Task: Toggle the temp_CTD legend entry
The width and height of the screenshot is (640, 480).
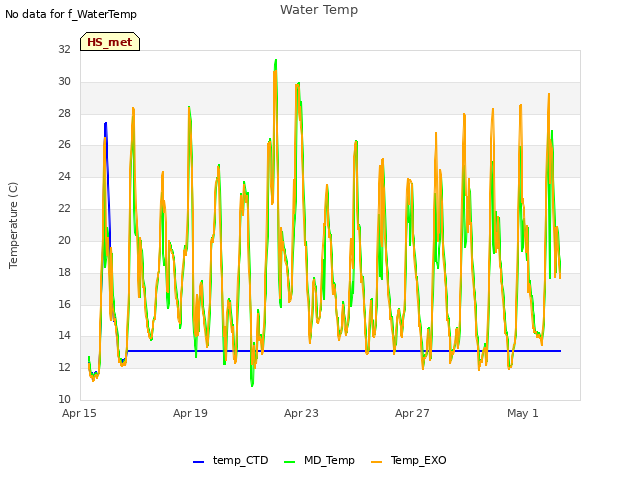Action: tap(231, 460)
